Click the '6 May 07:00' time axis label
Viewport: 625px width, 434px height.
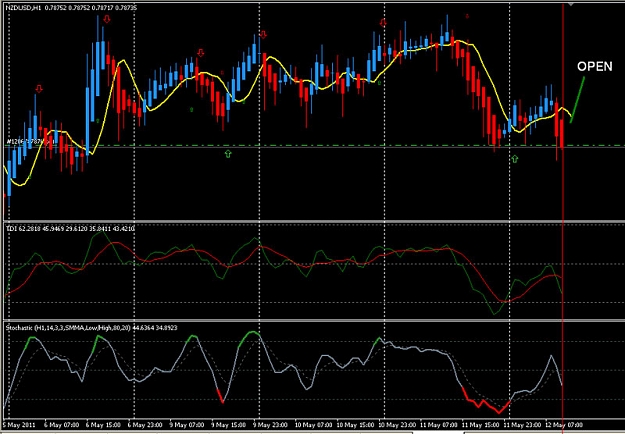(61, 424)
